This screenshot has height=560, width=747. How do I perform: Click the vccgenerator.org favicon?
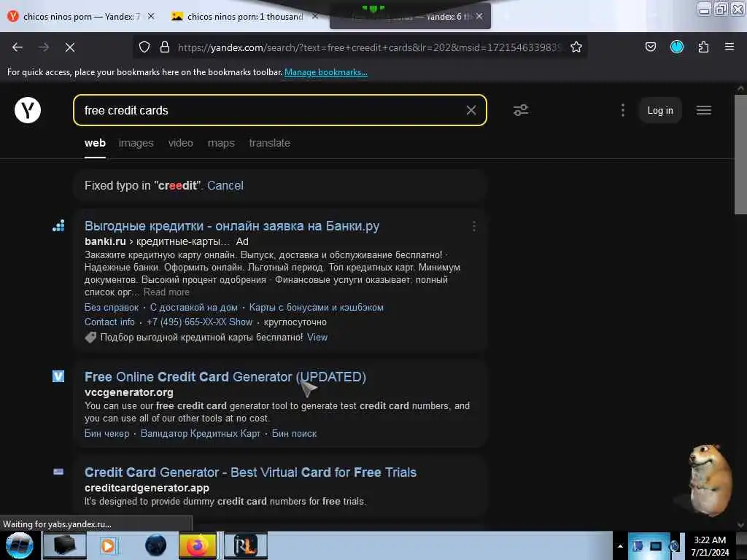pyautogui.click(x=58, y=377)
